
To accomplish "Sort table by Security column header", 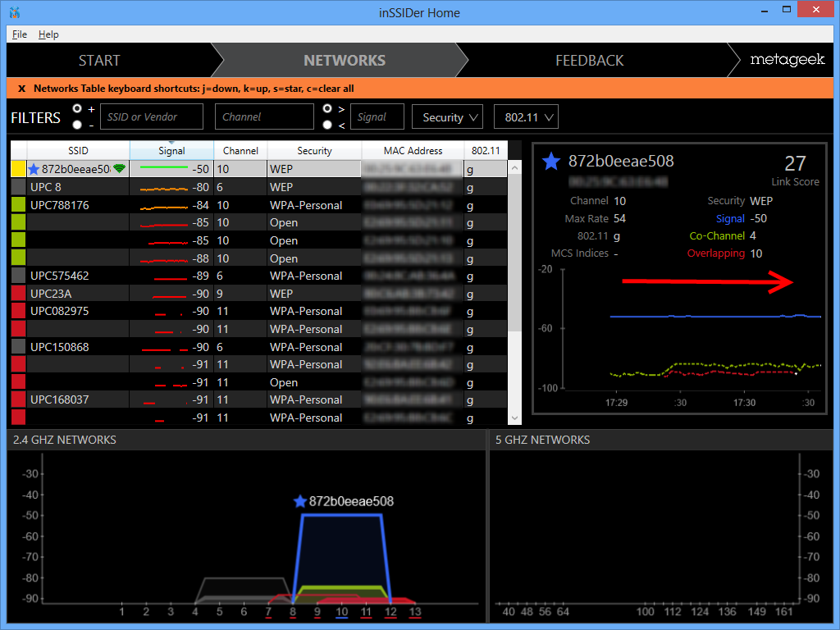I will pos(314,151).
